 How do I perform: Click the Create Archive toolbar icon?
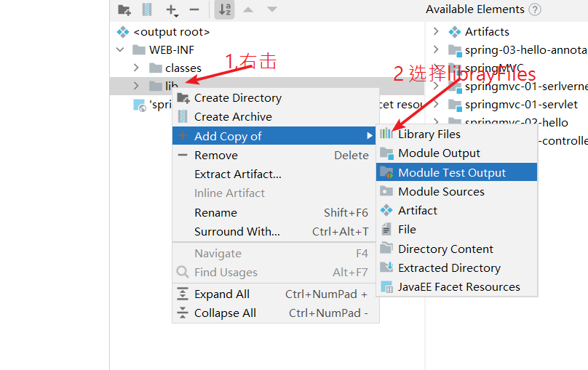point(147,9)
